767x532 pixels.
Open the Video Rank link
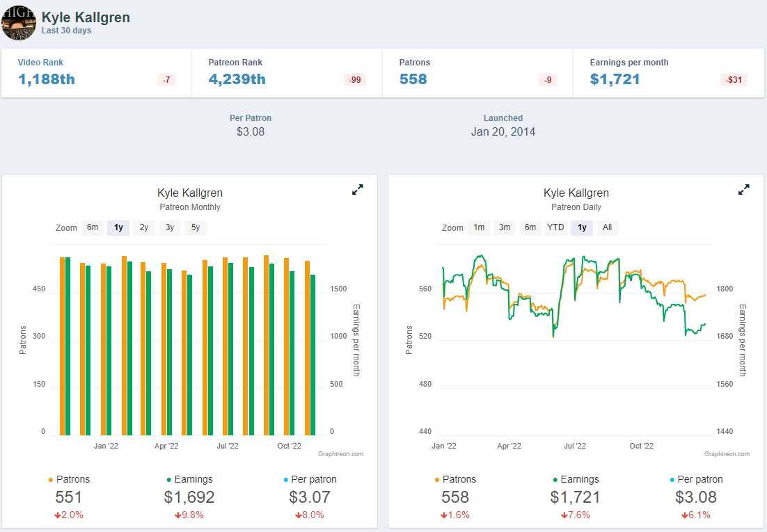point(40,62)
